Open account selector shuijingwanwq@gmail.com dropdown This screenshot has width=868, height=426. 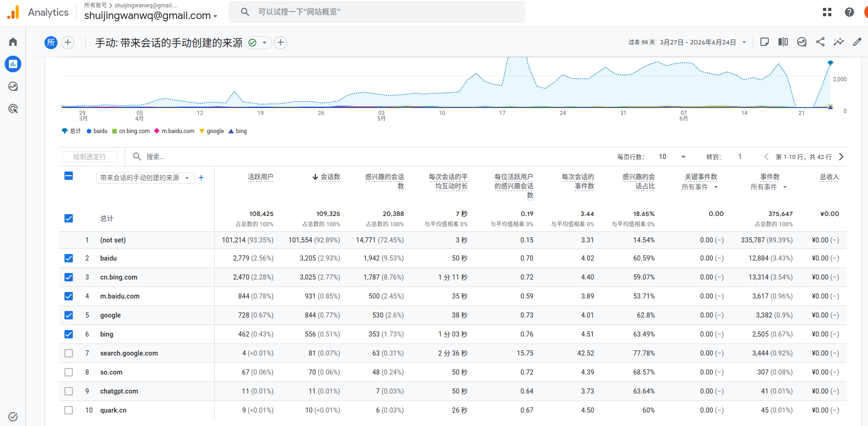click(151, 16)
